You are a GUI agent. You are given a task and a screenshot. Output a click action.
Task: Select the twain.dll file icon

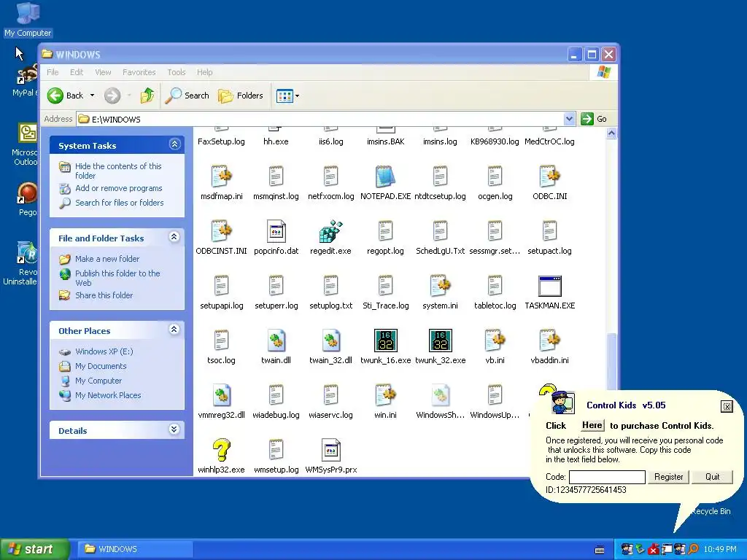(276, 341)
